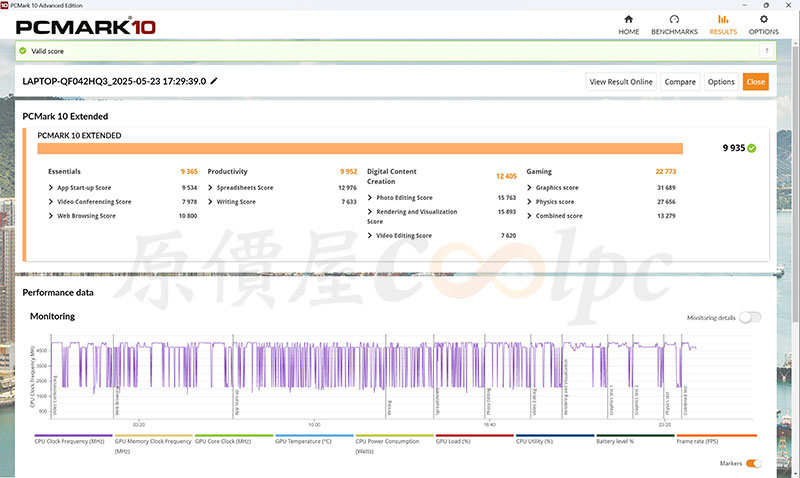The height and width of the screenshot is (478, 800).
Task: Minimize the PCMark 10 window
Action: click(745, 5)
